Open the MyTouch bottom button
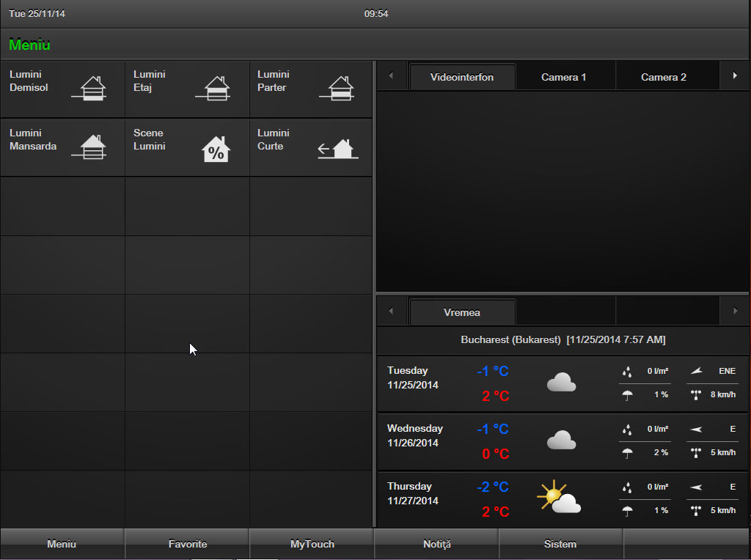The height and width of the screenshot is (560, 751). (x=312, y=544)
